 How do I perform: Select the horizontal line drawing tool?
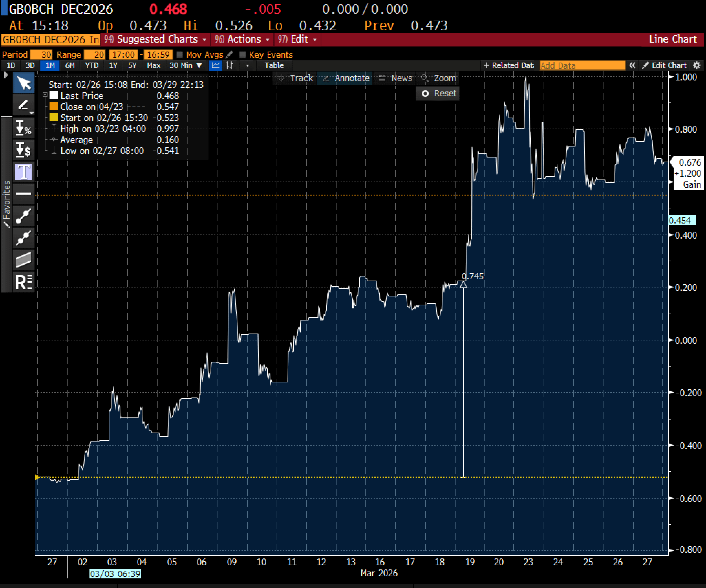pos(24,194)
